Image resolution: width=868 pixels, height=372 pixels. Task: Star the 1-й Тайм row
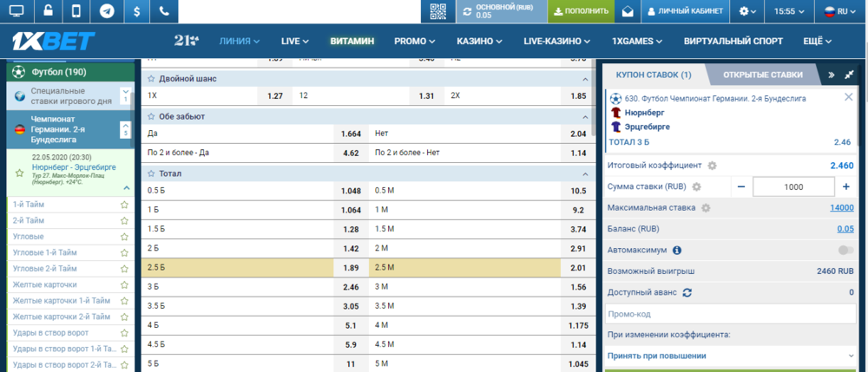coord(124,205)
